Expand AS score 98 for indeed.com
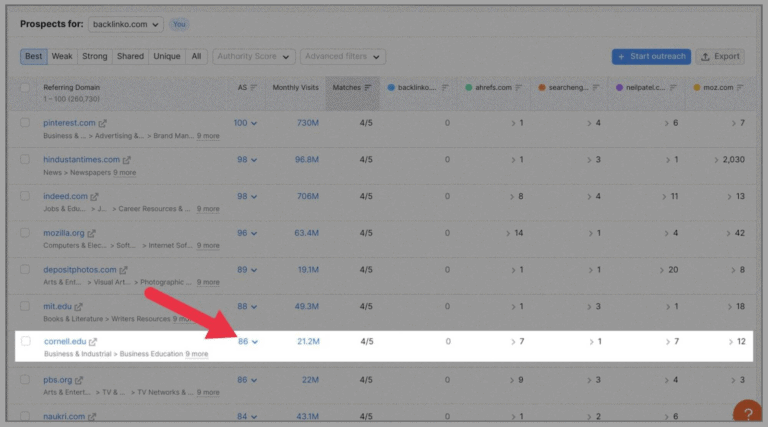The width and height of the screenshot is (768, 427). point(247,196)
